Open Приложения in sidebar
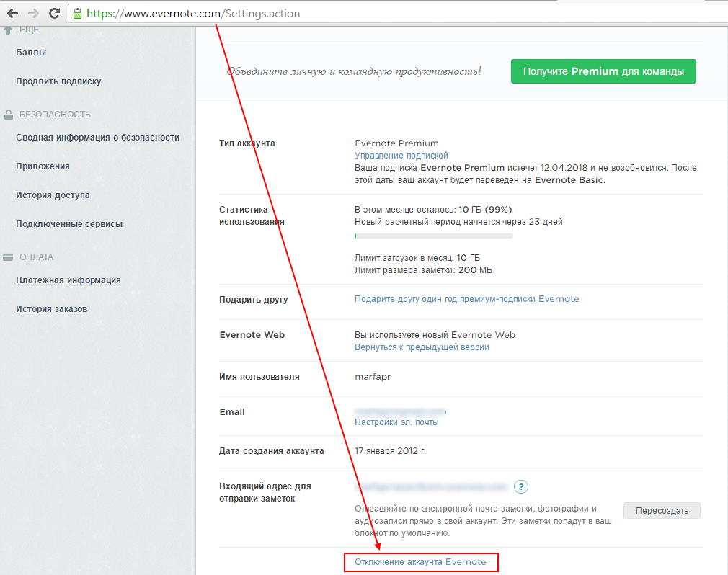Viewport: 728px width, 575px height. tap(43, 166)
